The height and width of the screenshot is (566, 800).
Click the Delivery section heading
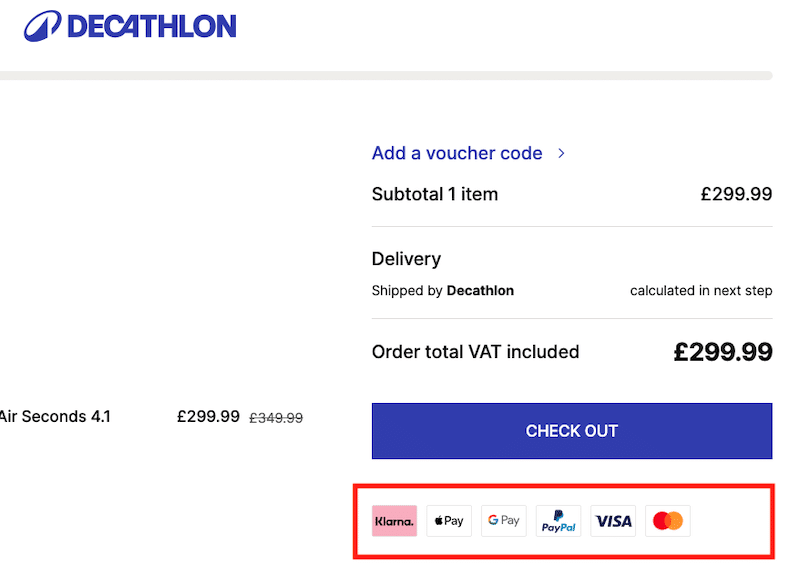point(406,258)
